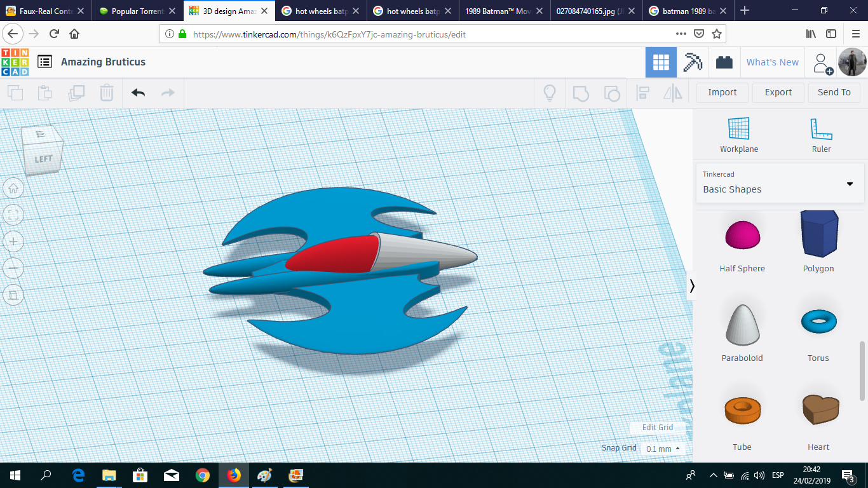Click the invite collaborator icon
868x488 pixels.
[822, 63]
